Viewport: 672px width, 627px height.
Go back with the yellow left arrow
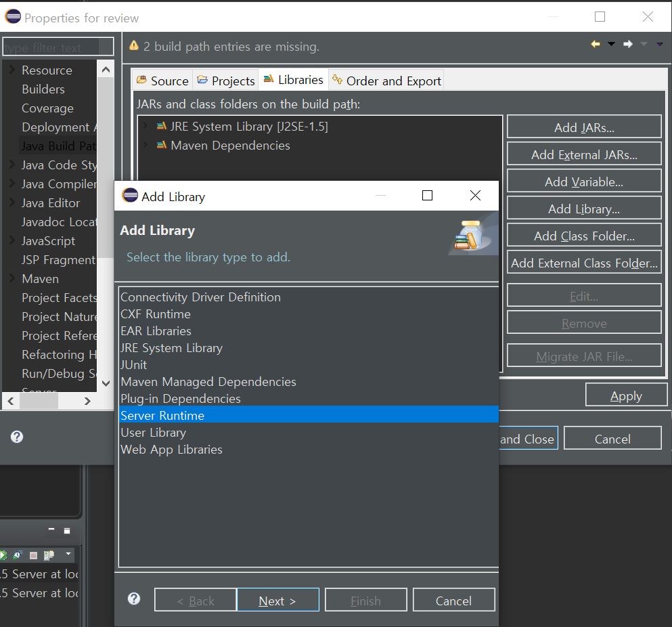(x=596, y=44)
